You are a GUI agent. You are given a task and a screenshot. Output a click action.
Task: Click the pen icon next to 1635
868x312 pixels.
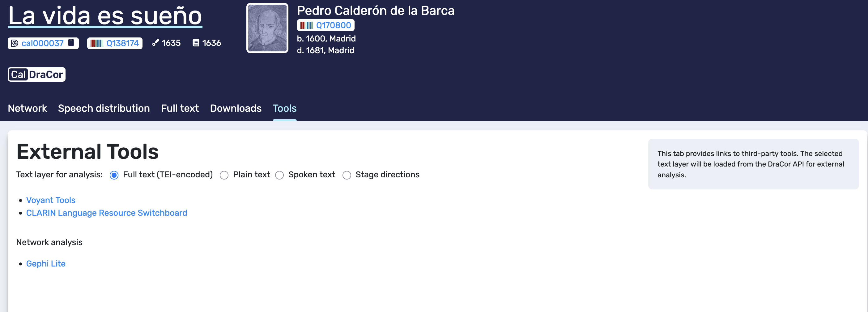(155, 43)
